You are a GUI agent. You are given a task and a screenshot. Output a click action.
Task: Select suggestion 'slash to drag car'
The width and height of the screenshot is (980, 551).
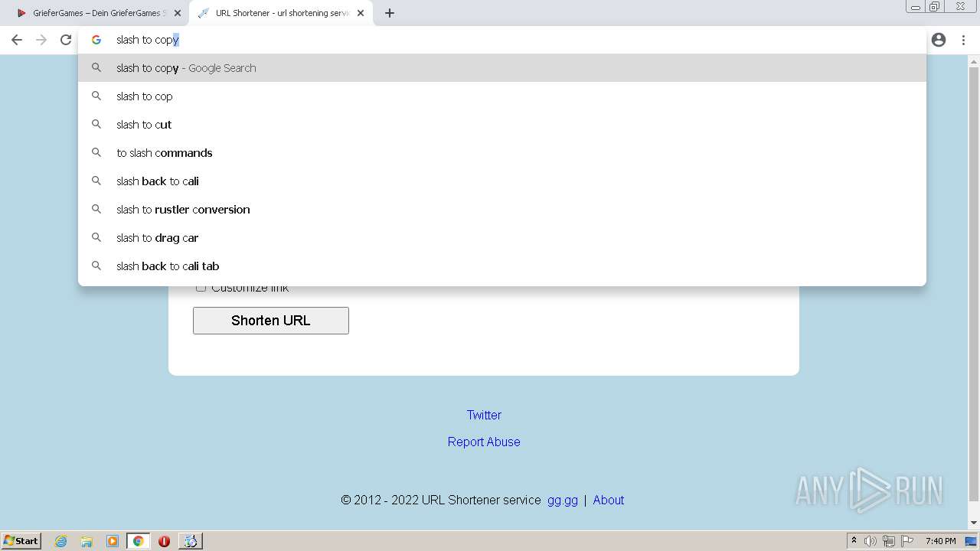[502, 238]
